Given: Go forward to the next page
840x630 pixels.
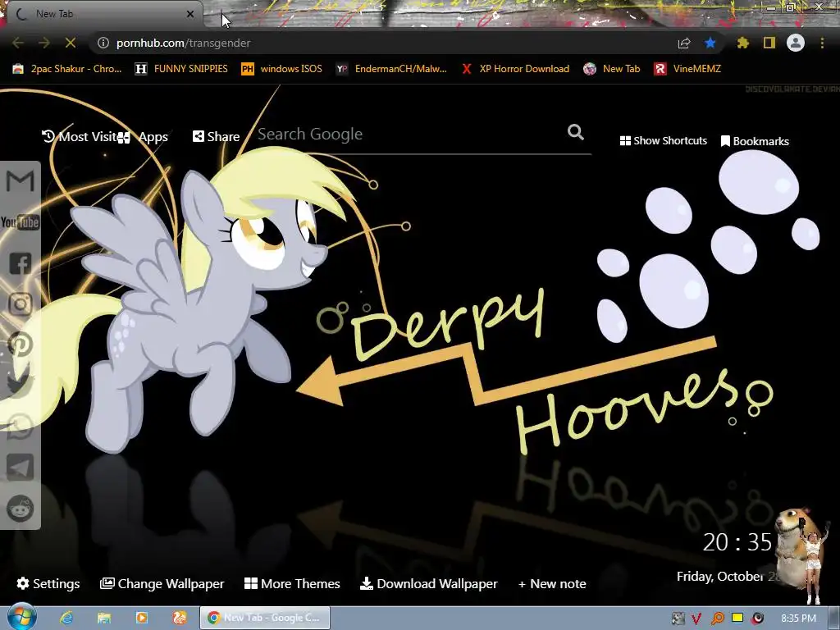Looking at the screenshot, I should pos(44,43).
